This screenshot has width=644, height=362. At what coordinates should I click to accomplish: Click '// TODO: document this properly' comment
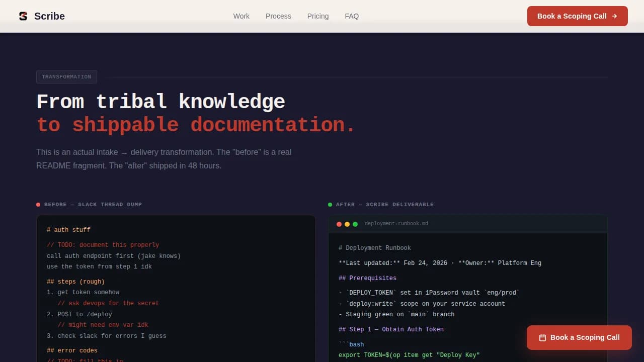(103, 245)
